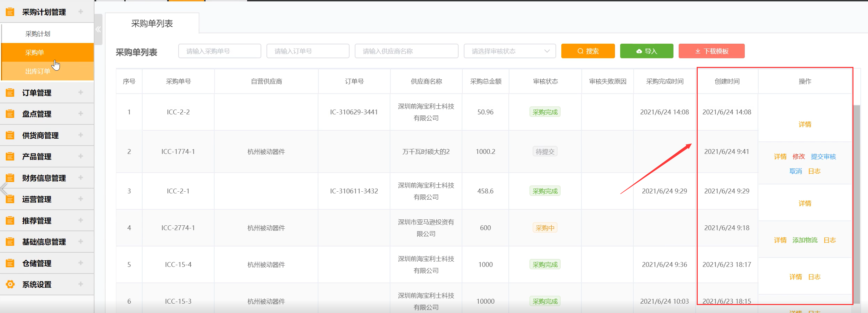The image size is (868, 313).
Task: Click the 运营管理 sidebar icon
Action: (x=10, y=199)
